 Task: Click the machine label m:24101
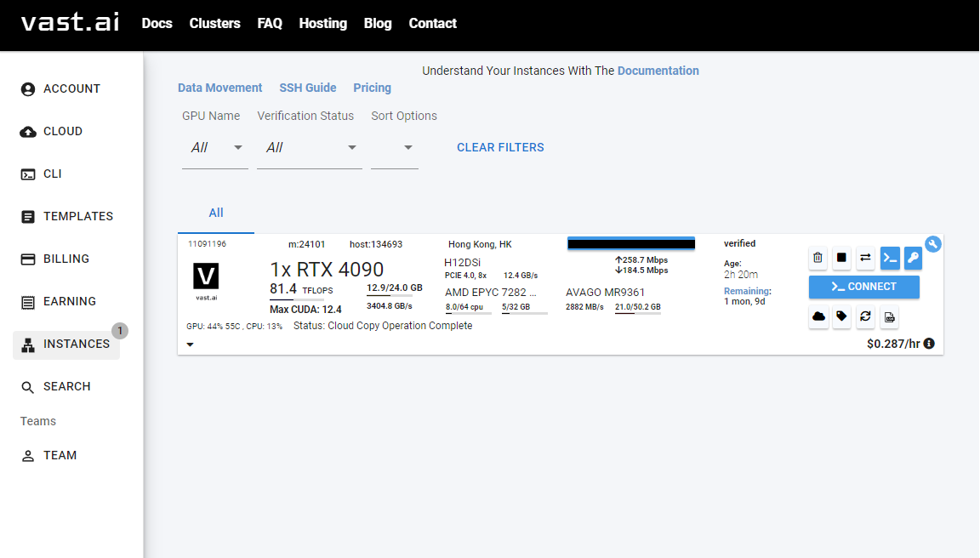pyautogui.click(x=306, y=244)
